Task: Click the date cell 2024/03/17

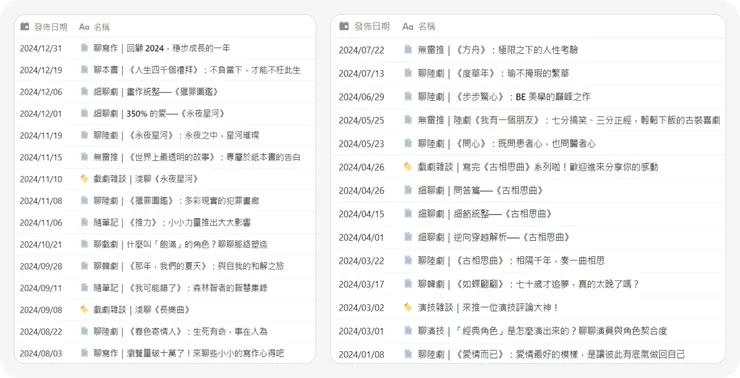Action: (362, 284)
